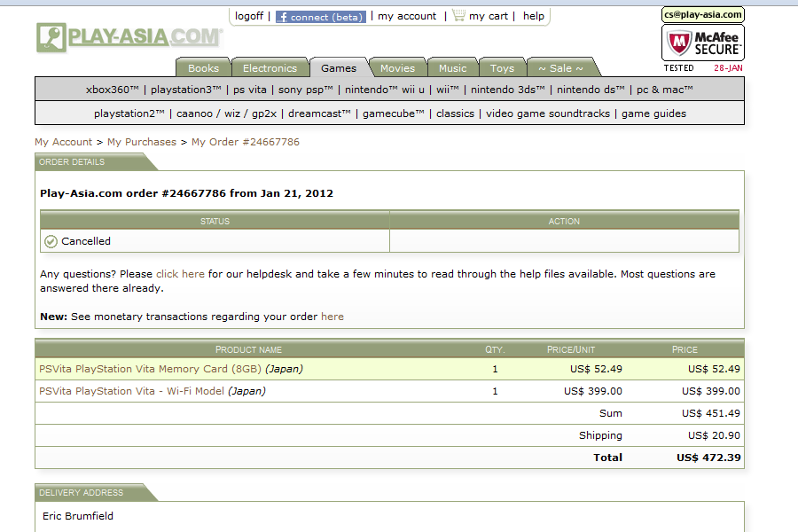Open the sony psp category
Screen dimensions: 798x532
pyautogui.click(x=305, y=90)
